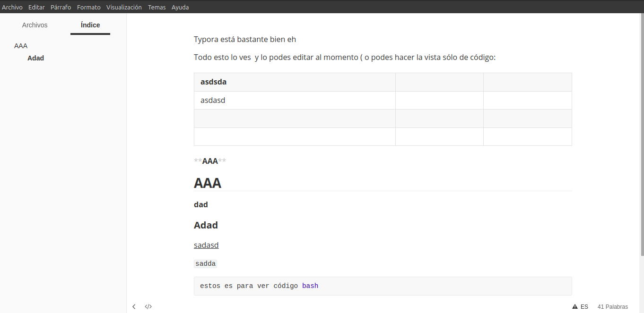Open the 41 Palabras word count popup
This screenshot has width=644, height=313.
click(x=612, y=307)
